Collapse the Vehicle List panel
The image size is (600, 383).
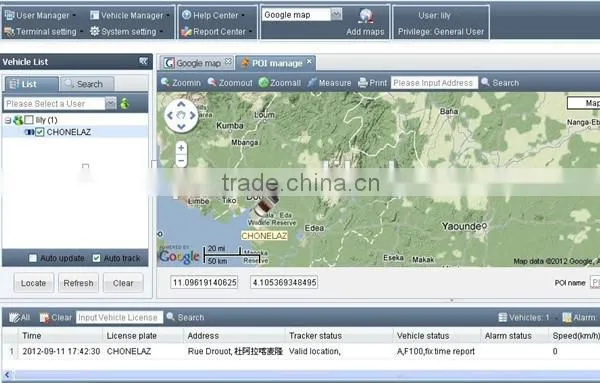[x=143, y=61]
